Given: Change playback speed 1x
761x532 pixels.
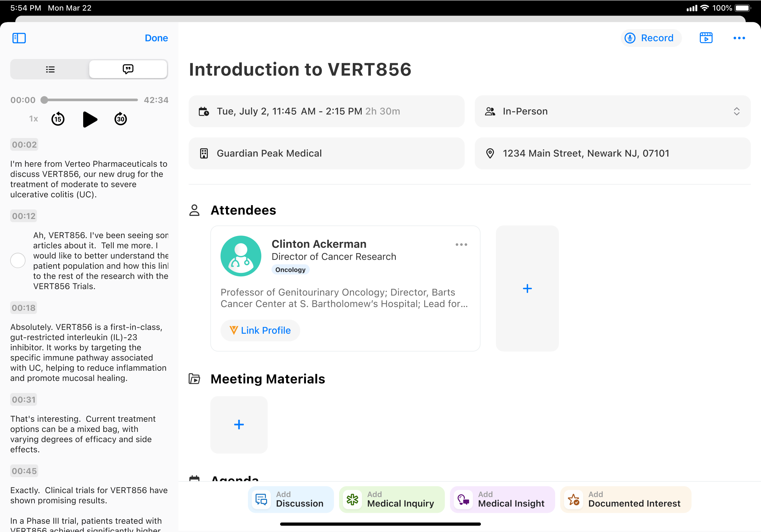Looking at the screenshot, I should pyautogui.click(x=33, y=119).
